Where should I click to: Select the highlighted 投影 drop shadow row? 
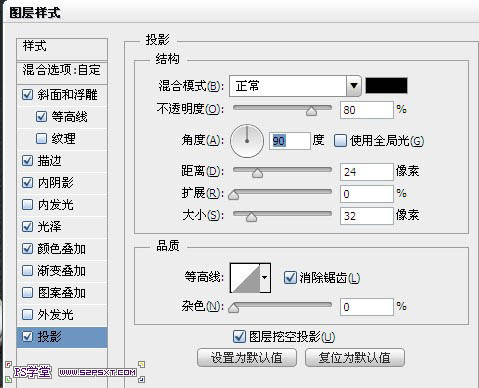62,337
